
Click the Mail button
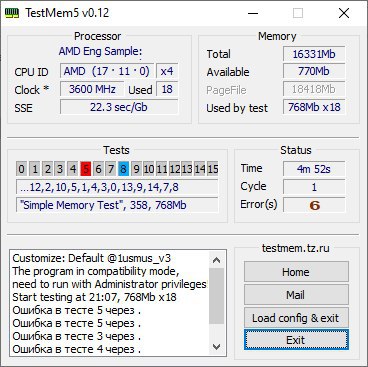296,295
